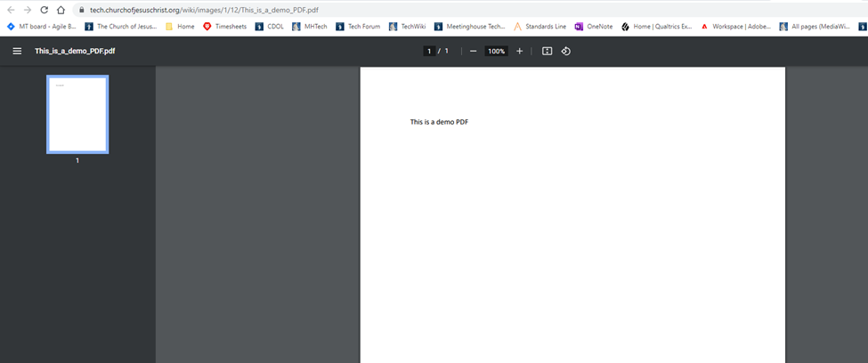Toggle the PDF sidebar hamburger menu
The height and width of the screenshot is (363, 868).
tap(16, 52)
